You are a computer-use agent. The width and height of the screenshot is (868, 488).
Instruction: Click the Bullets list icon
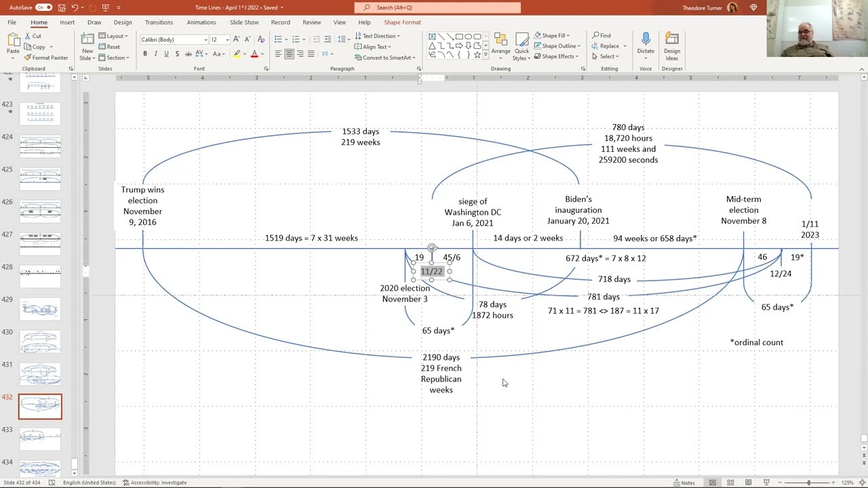coord(278,39)
